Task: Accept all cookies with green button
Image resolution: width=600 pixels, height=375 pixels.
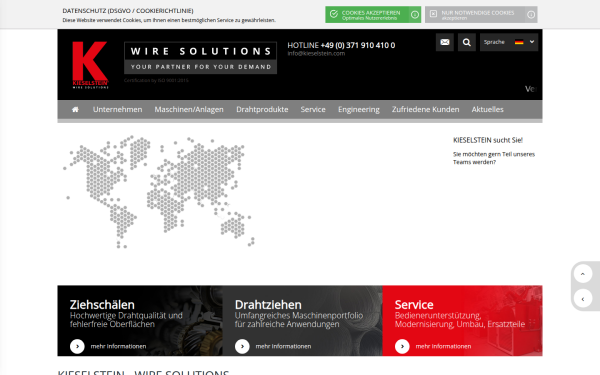Action: pyautogui.click(x=373, y=15)
